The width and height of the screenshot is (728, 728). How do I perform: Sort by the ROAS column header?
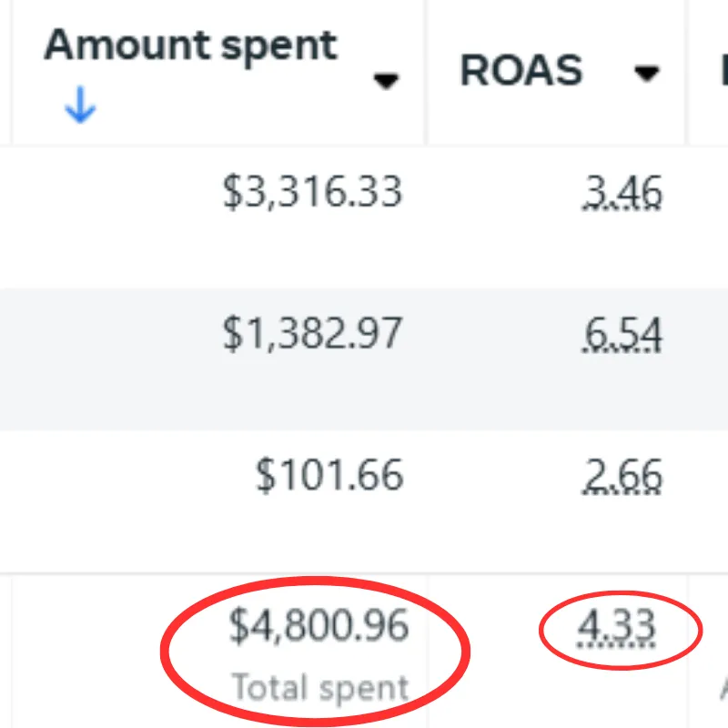[521, 70]
